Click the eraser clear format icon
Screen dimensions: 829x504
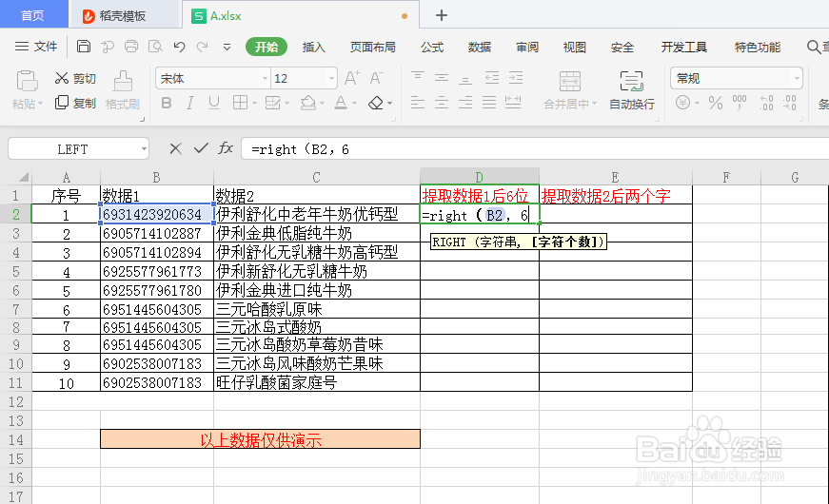tap(376, 103)
